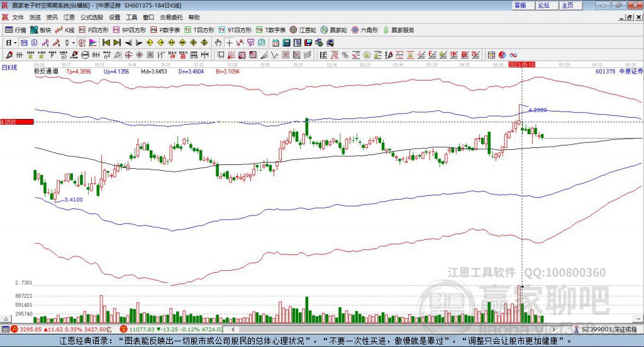Click the bottom scrollbar left arrow
The height and width of the screenshot is (347, 644).
(x=233, y=329)
